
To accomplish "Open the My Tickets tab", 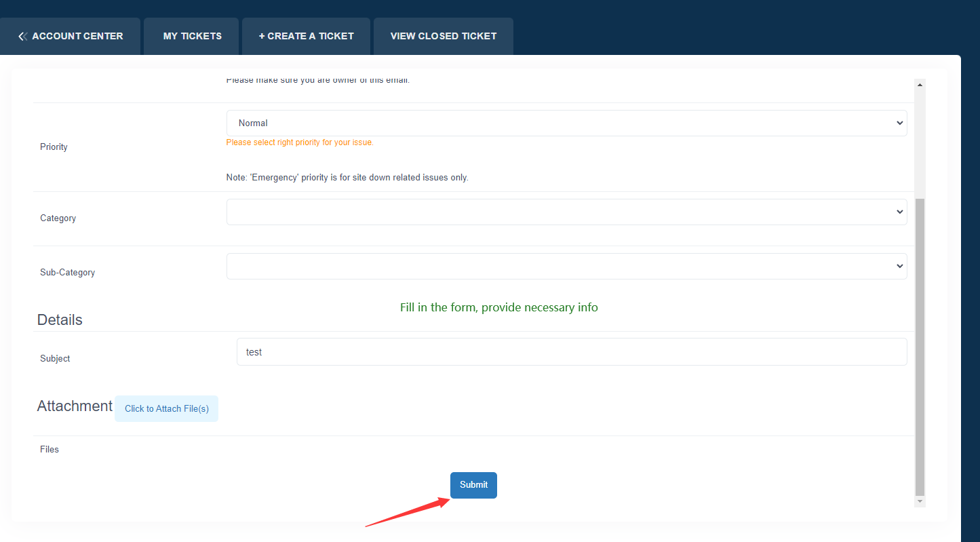I will point(192,36).
